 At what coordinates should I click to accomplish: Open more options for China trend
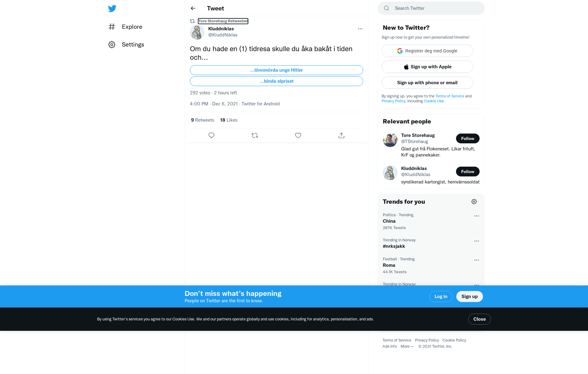(477, 216)
